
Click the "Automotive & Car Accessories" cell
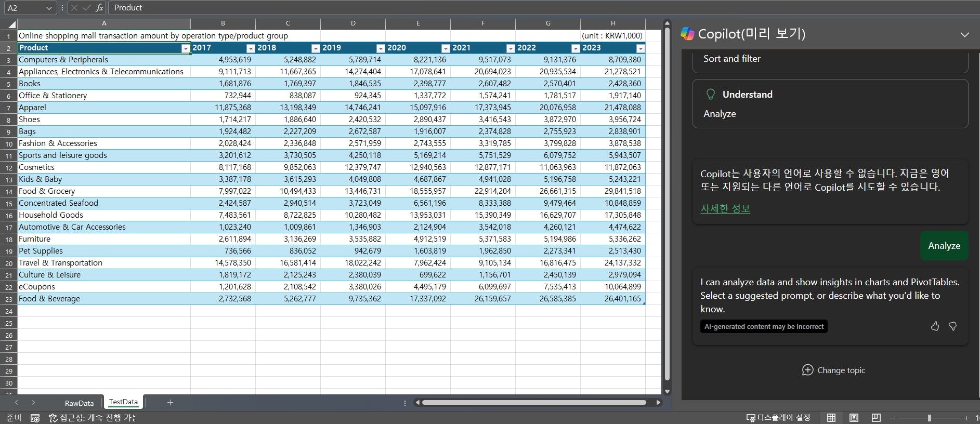click(104, 227)
